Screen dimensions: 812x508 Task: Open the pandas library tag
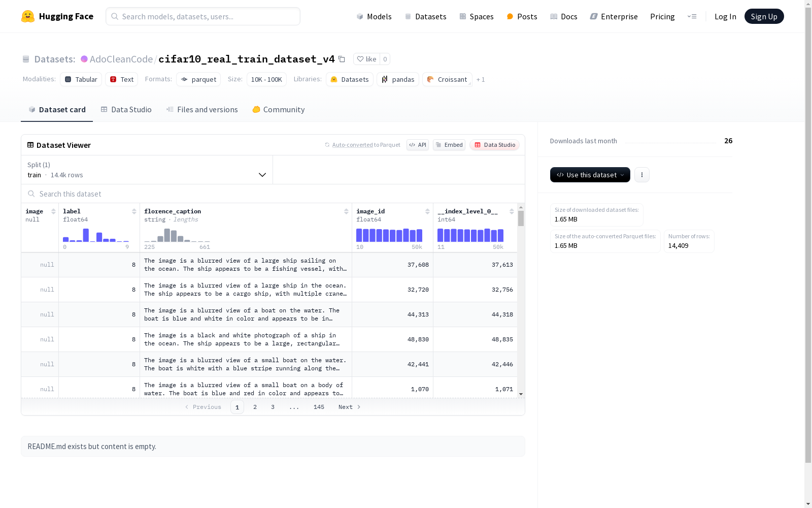(x=398, y=79)
